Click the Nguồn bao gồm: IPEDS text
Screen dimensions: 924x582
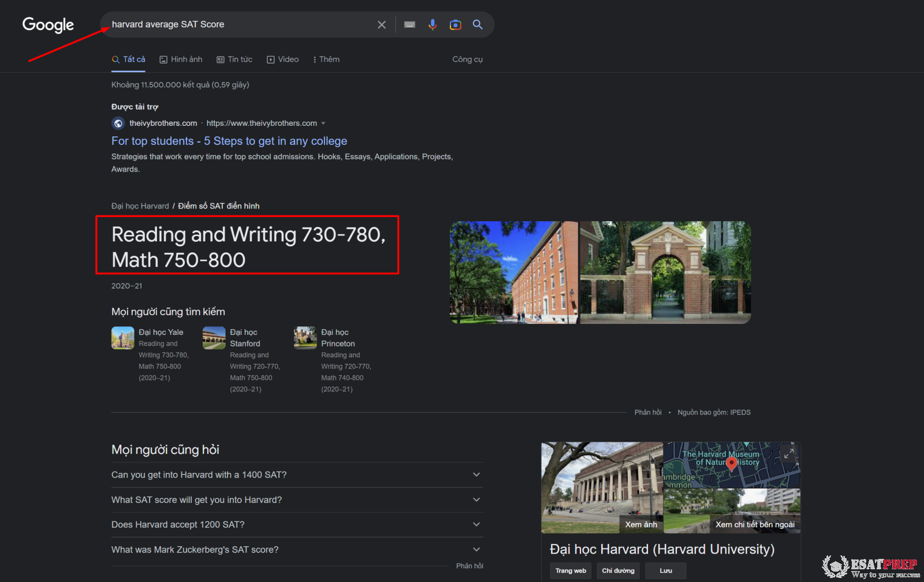[714, 412]
